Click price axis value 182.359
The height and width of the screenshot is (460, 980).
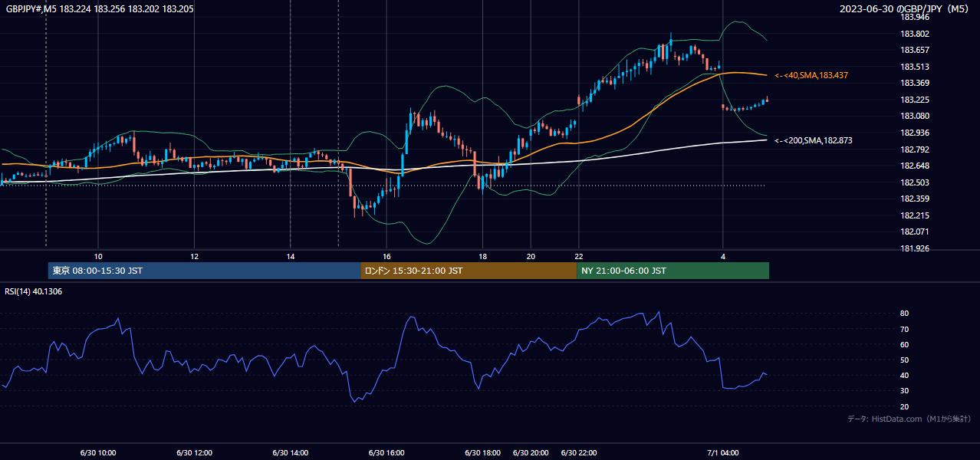(x=914, y=199)
